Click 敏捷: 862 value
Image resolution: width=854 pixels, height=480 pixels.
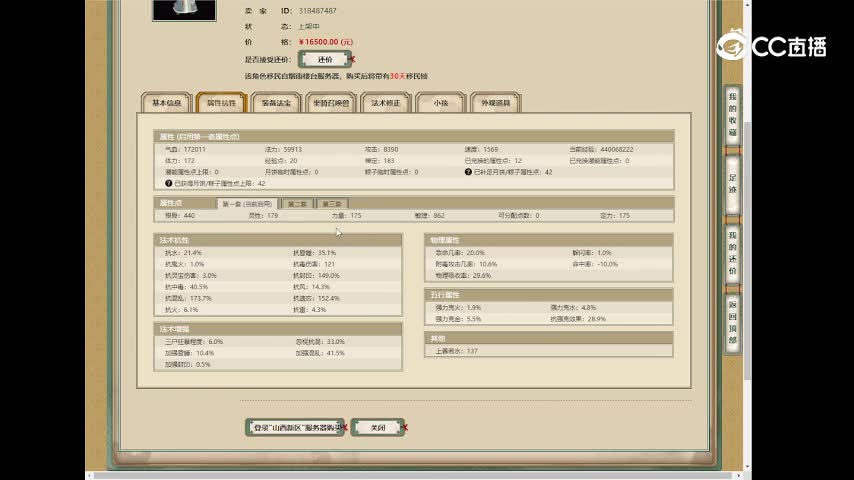coord(429,216)
